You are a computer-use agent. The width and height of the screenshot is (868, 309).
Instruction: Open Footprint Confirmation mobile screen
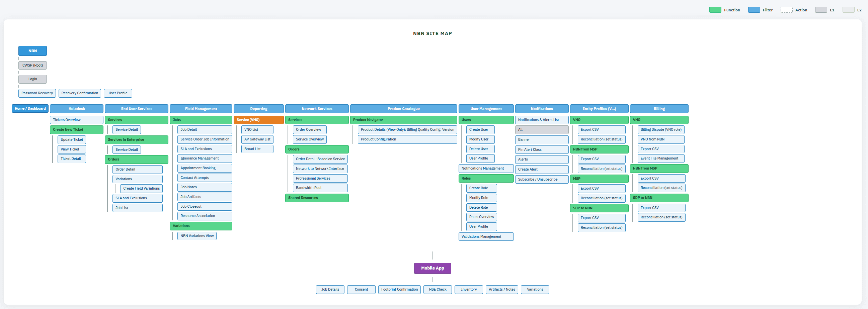click(x=399, y=290)
